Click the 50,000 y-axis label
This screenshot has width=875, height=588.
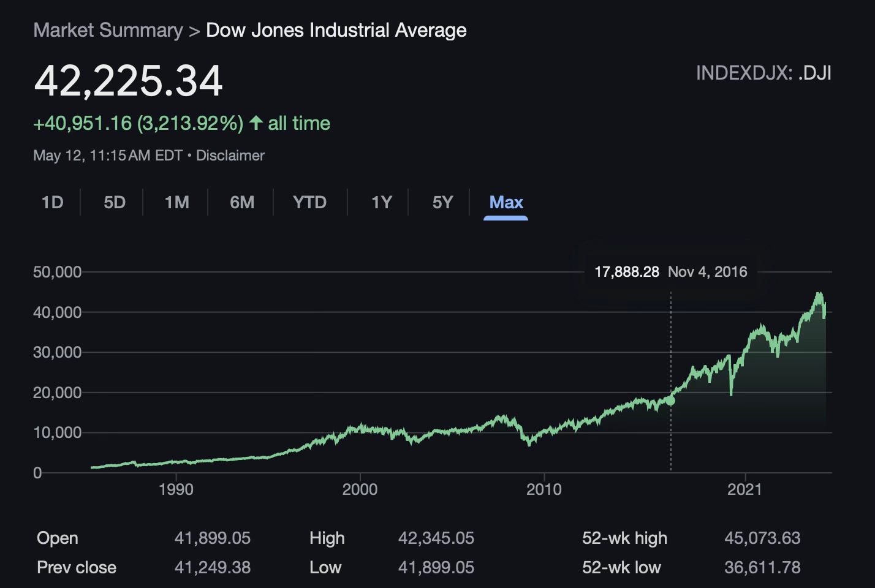[x=57, y=272]
